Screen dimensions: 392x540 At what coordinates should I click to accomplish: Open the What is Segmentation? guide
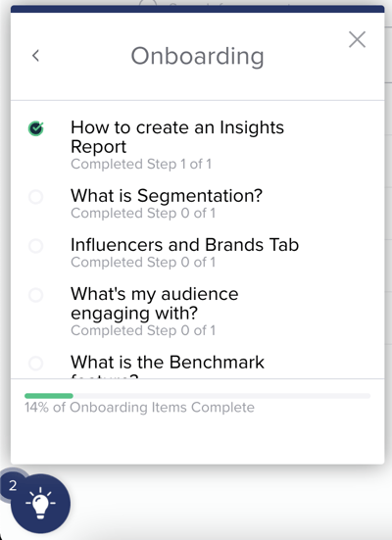tap(167, 196)
